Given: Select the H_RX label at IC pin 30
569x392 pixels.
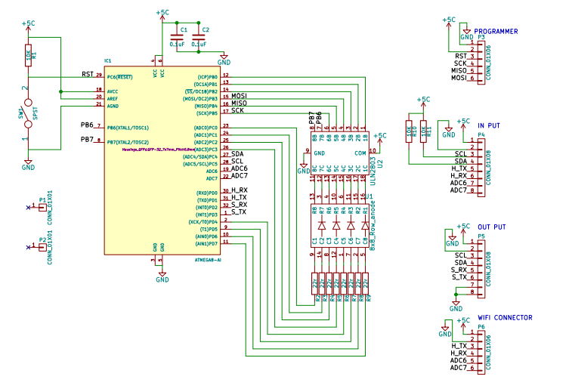Looking at the screenshot, I should pyautogui.click(x=239, y=190).
